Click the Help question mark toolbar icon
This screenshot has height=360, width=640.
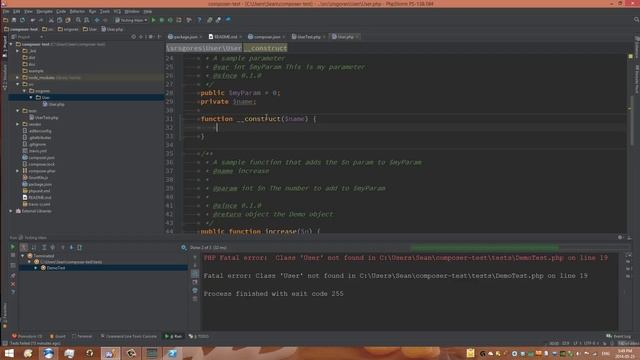point(199,20)
